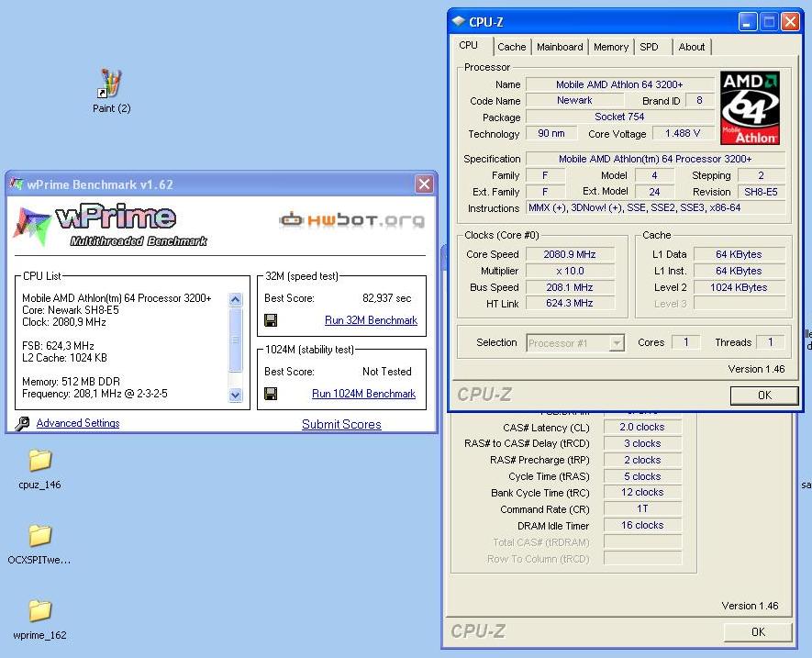Image resolution: width=812 pixels, height=658 pixels.
Task: Click the CAS# Latency value 2.0 clocks
Action: 642,427
